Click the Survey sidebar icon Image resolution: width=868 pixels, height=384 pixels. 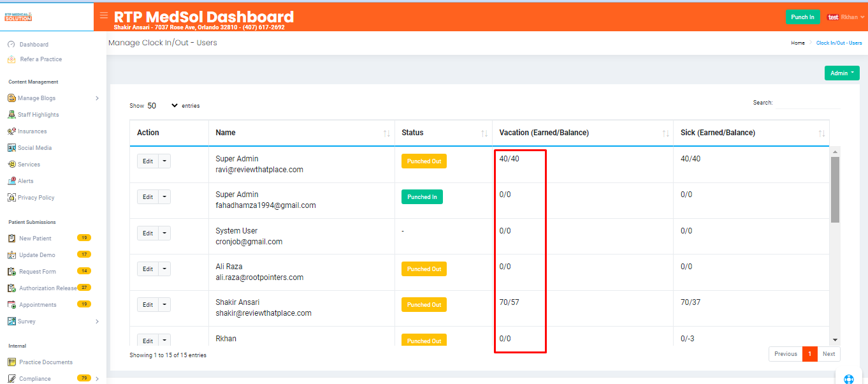click(11, 321)
